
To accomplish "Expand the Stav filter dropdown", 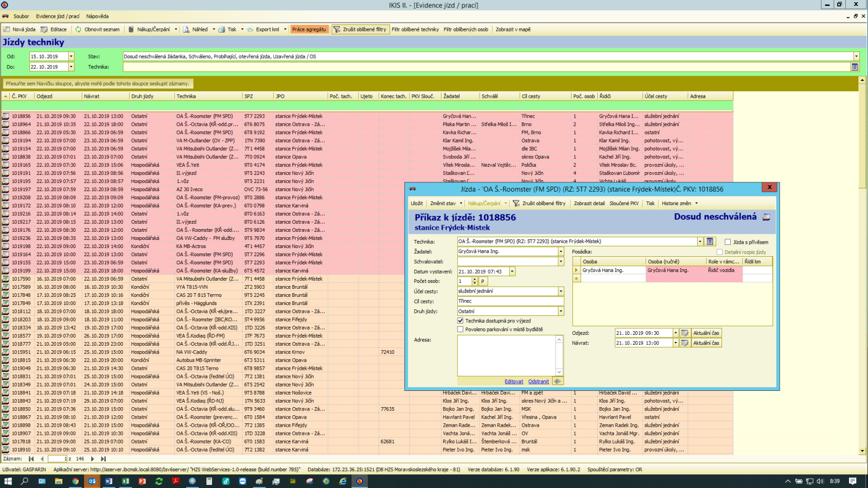I will click(857, 56).
